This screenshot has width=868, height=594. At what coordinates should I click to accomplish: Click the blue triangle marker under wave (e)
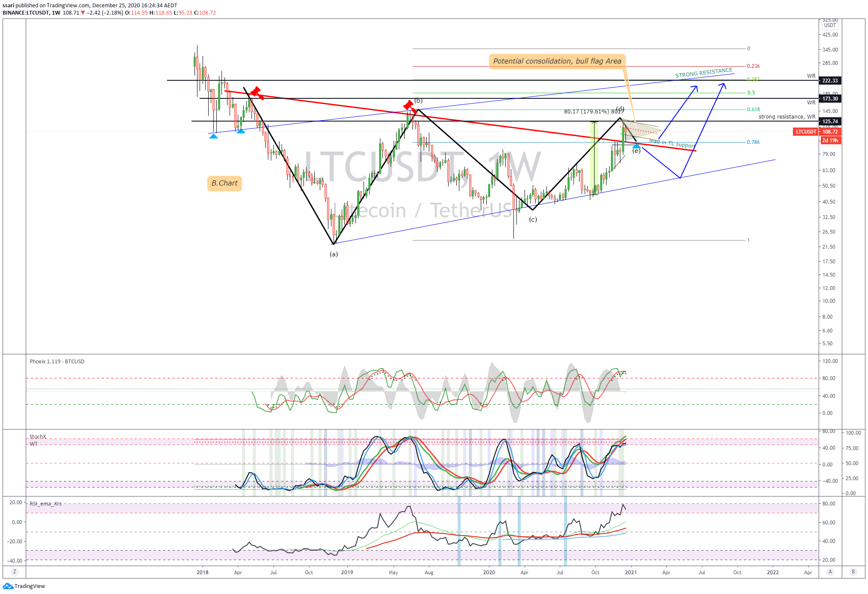click(636, 146)
